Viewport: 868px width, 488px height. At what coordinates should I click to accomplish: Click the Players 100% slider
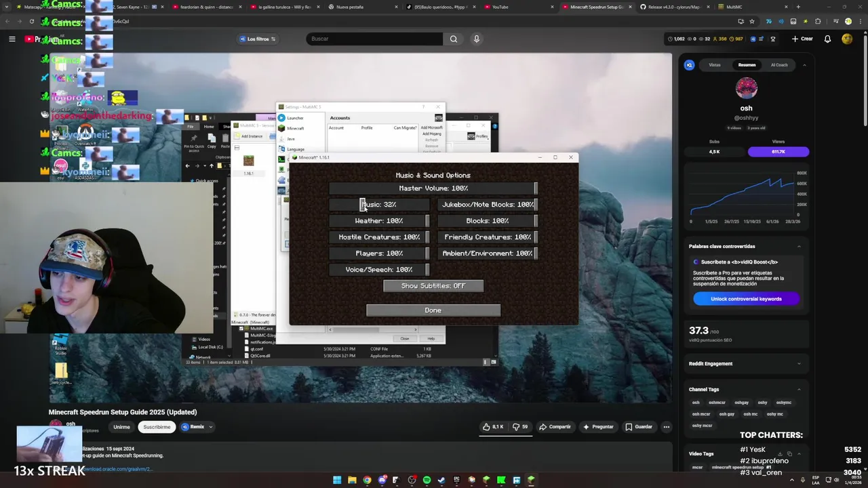(379, 253)
